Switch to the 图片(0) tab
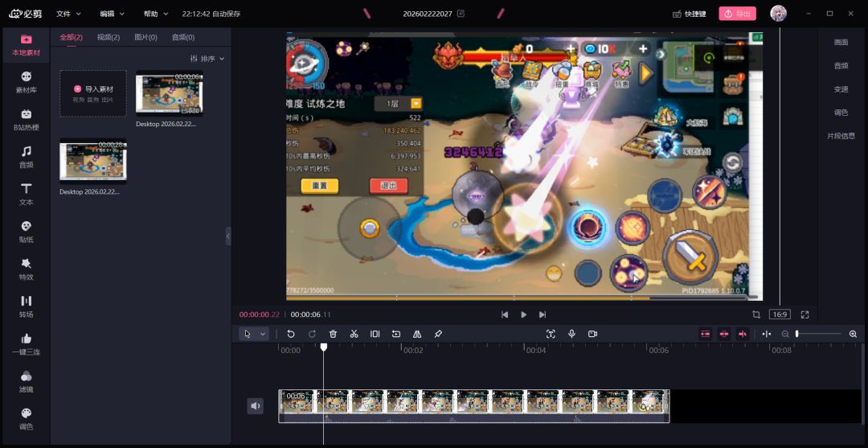The width and height of the screenshot is (868, 448). (145, 37)
